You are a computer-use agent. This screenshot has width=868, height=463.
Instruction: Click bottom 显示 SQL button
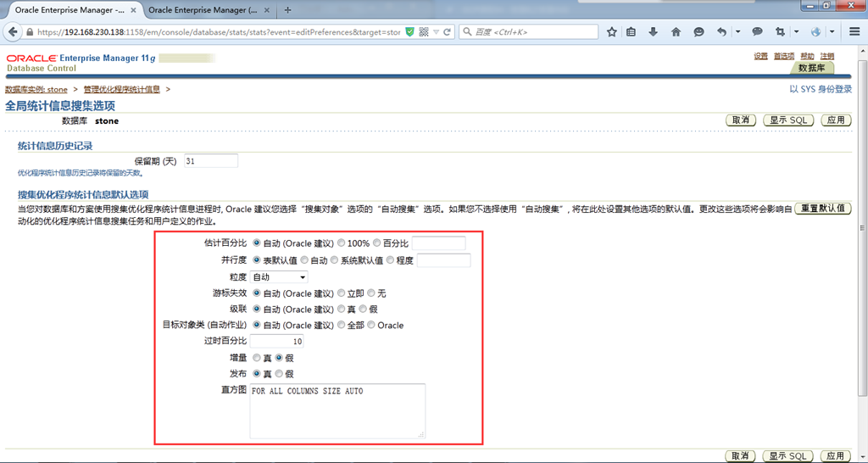(x=788, y=456)
